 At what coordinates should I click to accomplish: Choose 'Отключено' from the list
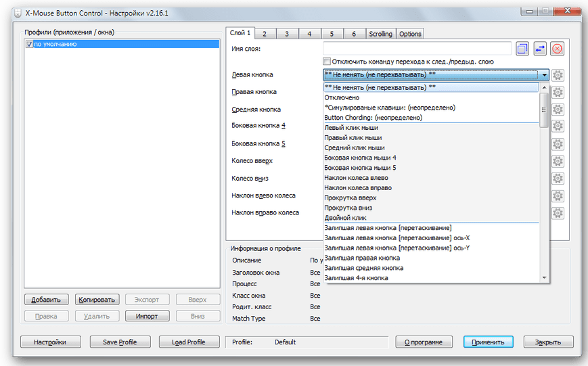pyautogui.click(x=431, y=97)
